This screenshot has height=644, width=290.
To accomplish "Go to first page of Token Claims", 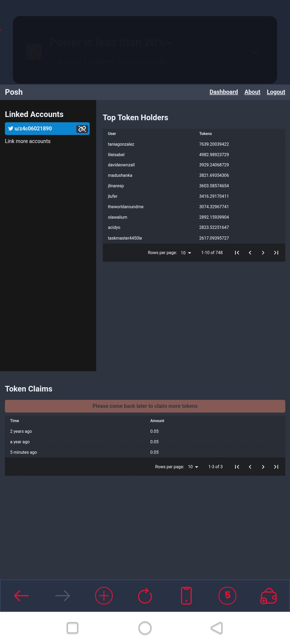I will [x=237, y=467].
